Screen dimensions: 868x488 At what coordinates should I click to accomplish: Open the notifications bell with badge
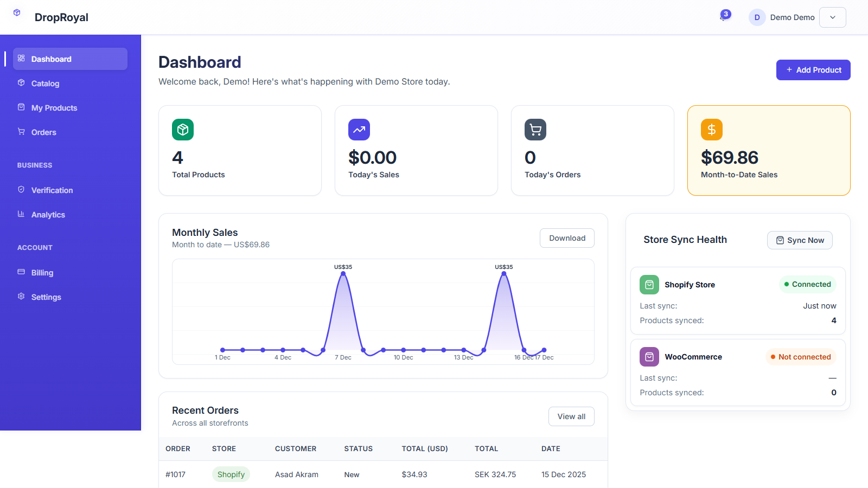pyautogui.click(x=723, y=16)
